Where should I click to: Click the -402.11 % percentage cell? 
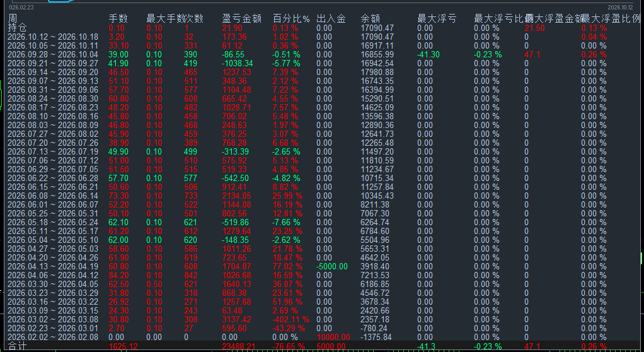coord(290,320)
